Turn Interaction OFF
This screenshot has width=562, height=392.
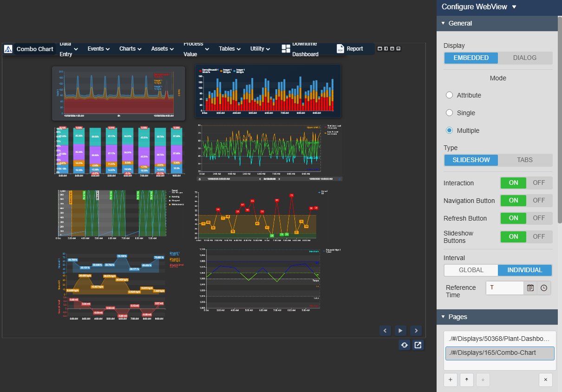[539, 183]
